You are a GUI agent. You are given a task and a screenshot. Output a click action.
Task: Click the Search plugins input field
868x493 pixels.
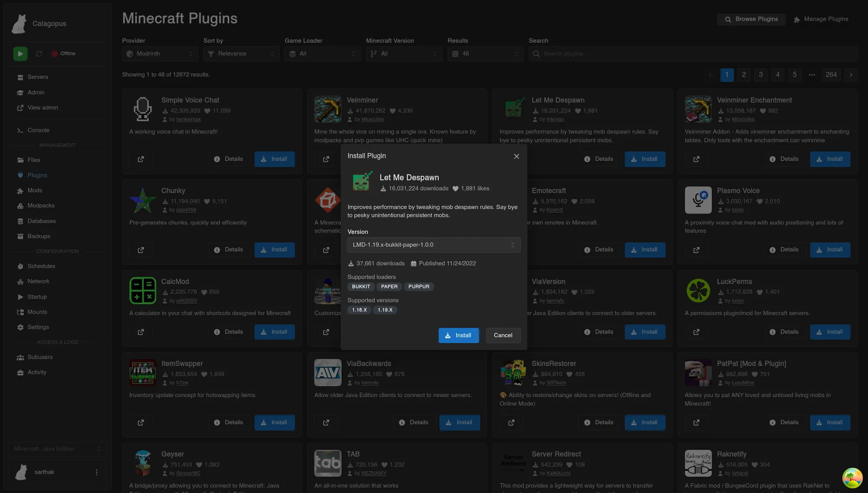pos(693,54)
